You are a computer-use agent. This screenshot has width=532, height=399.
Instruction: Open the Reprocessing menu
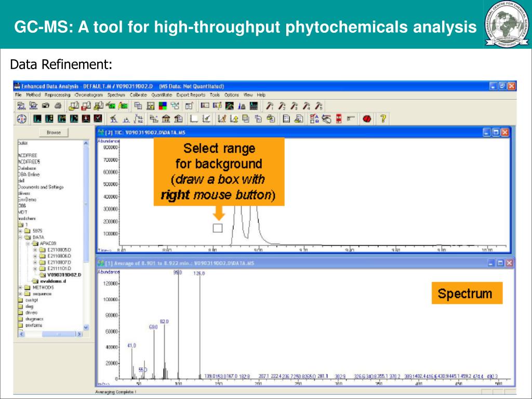point(58,95)
